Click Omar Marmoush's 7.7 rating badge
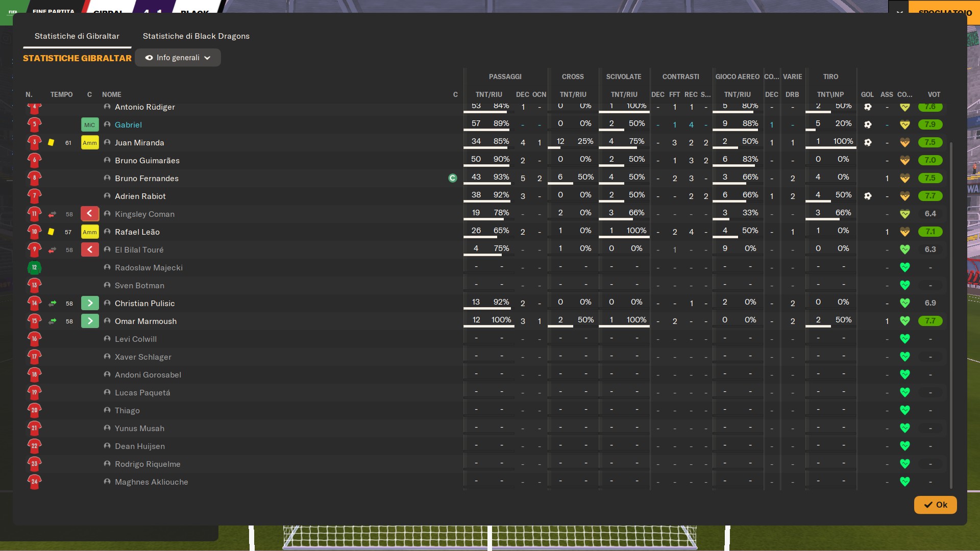980x551 pixels. click(930, 321)
